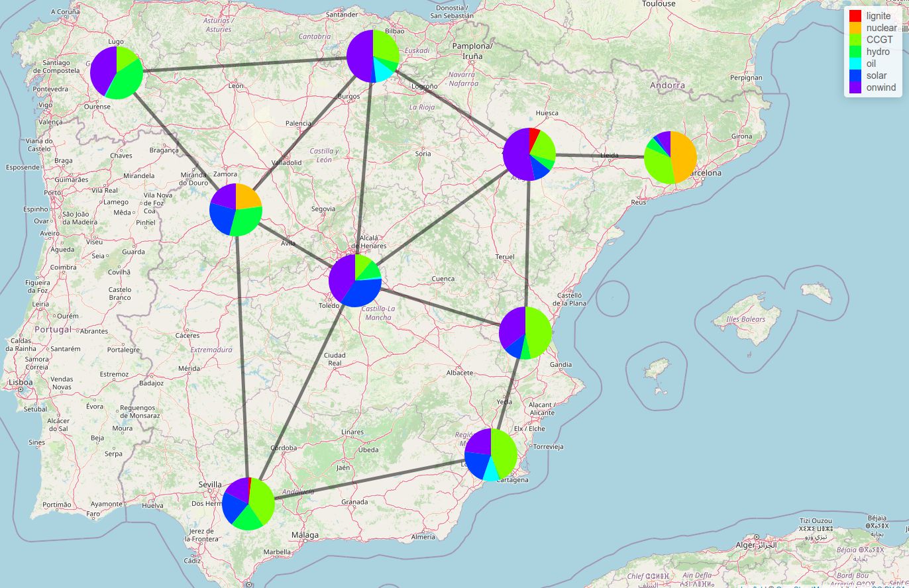
Task: Click the line between Lugo and Bilbao charts
Action: click(245, 64)
